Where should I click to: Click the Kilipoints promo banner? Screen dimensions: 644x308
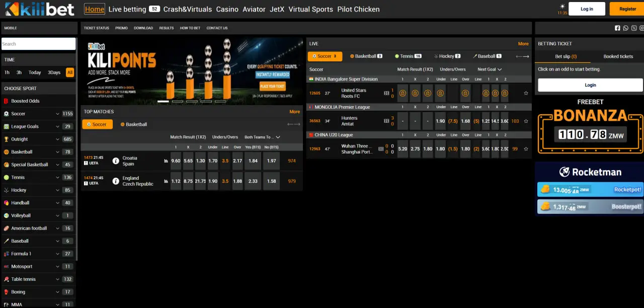[x=192, y=70]
